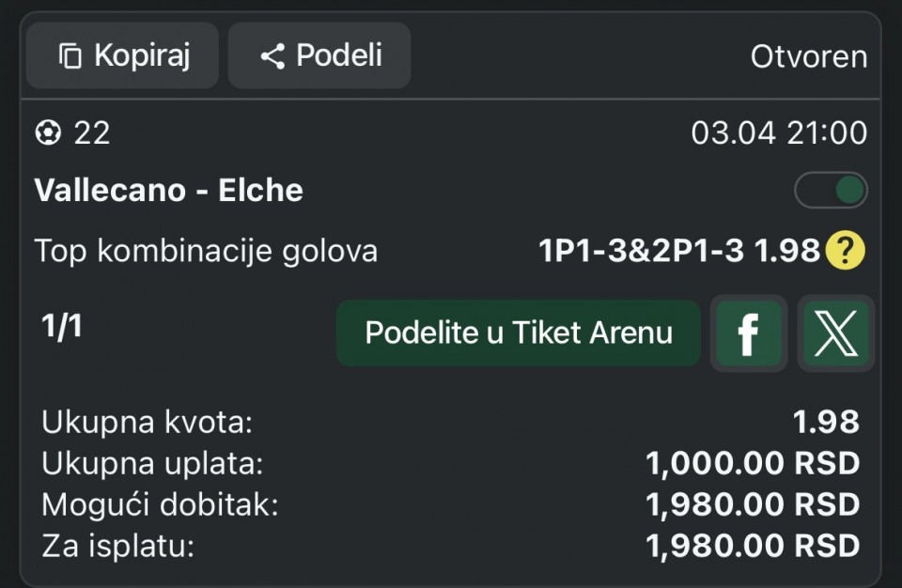Image resolution: width=902 pixels, height=588 pixels.
Task: Tap Podelite u Tiket Arenu button
Action: [x=518, y=333]
